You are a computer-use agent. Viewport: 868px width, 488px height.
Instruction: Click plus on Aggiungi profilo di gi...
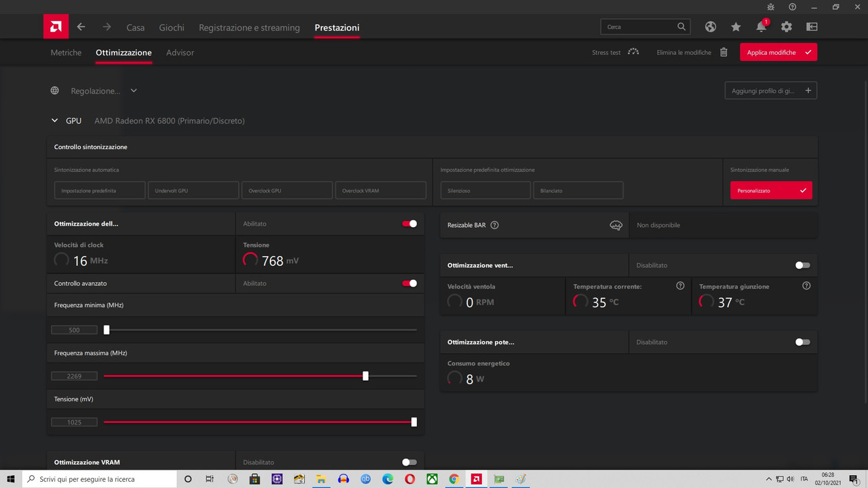coord(808,91)
